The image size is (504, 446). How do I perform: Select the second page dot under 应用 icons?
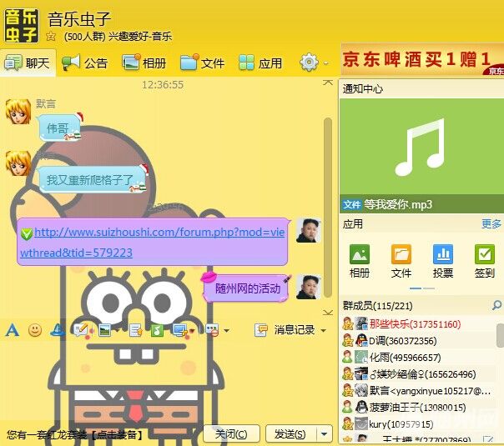click(428, 288)
